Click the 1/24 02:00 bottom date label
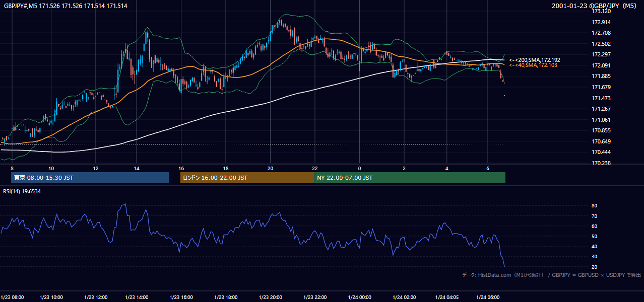Viewport: 644px width, 302px height. [x=404, y=297]
